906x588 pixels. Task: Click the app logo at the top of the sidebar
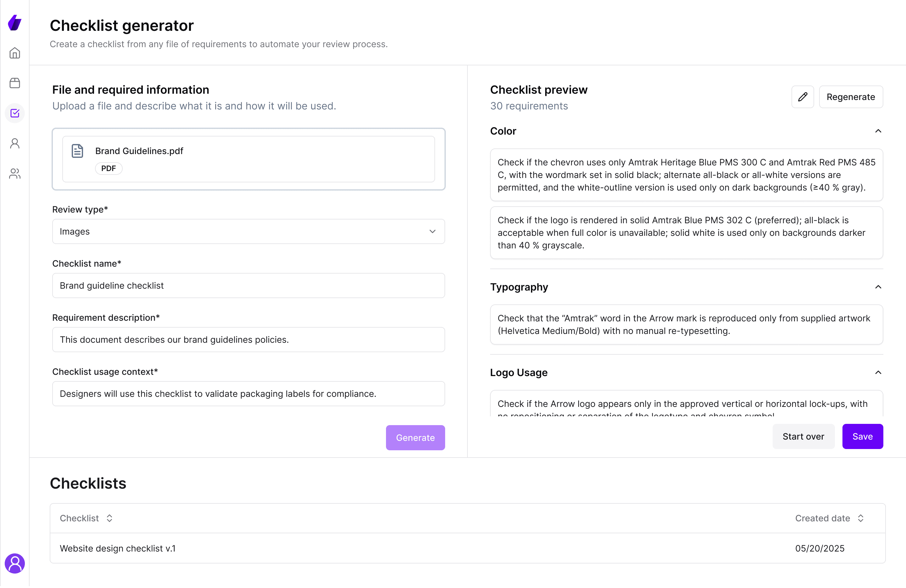[x=14, y=23]
